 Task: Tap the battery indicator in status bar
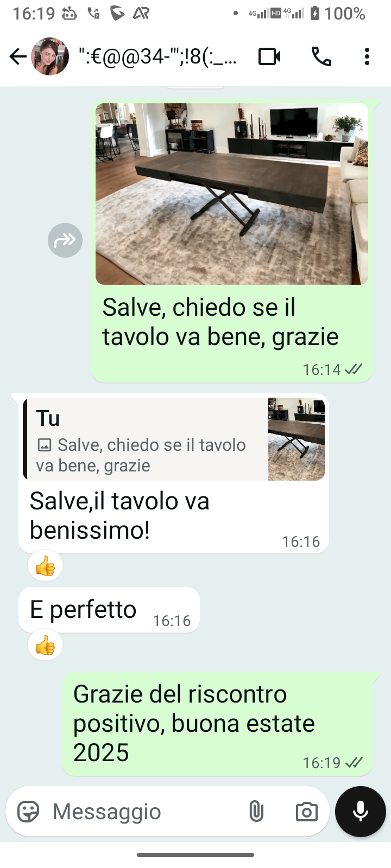tap(315, 14)
